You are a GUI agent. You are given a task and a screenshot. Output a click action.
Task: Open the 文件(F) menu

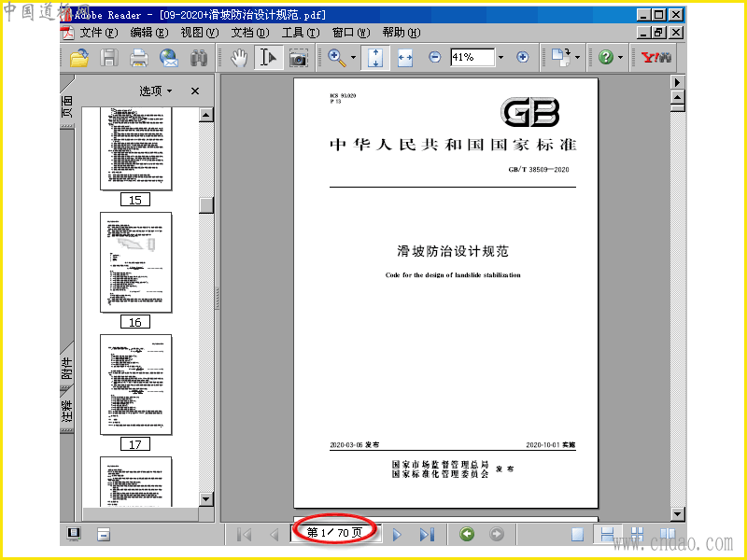[99, 33]
